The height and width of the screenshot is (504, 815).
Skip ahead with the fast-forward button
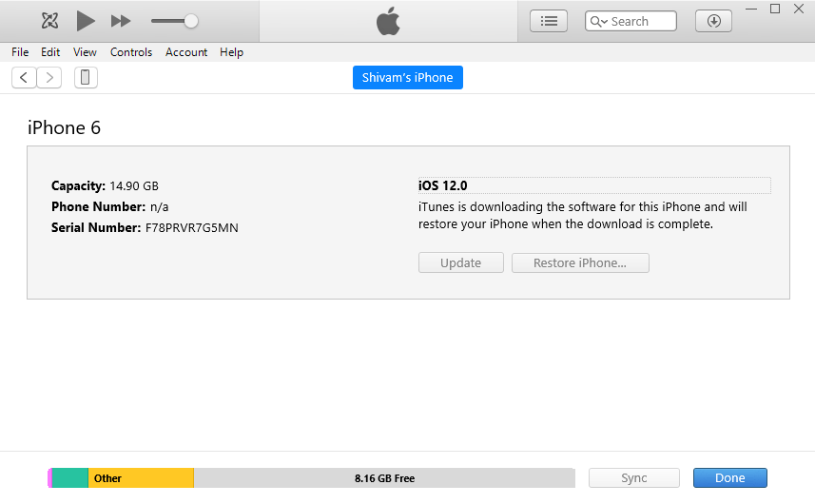pos(121,21)
